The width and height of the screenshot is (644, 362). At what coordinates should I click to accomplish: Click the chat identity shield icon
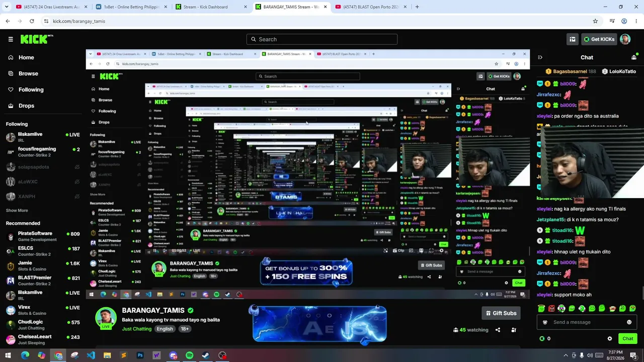(x=545, y=322)
